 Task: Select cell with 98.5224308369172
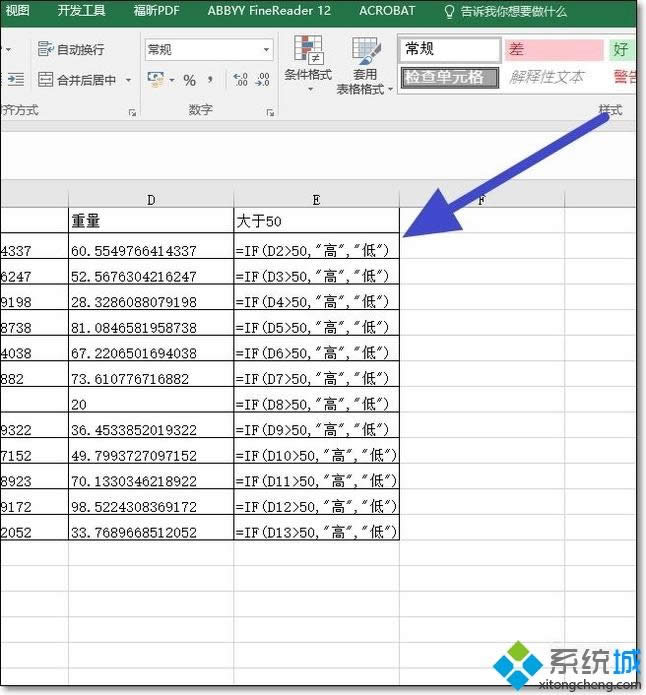coord(151,502)
